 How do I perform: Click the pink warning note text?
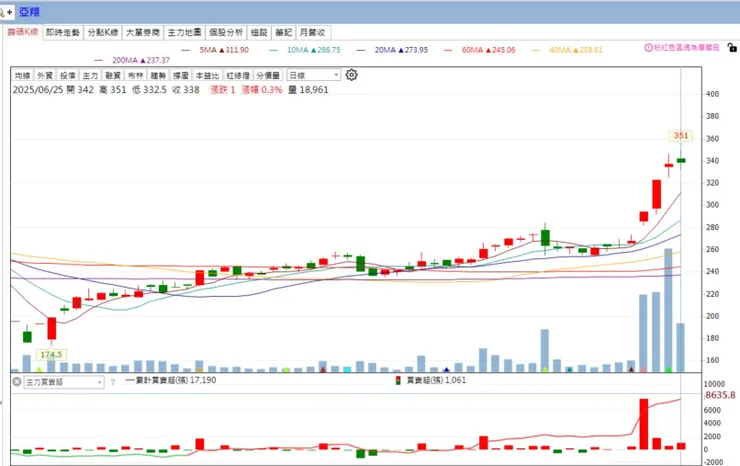point(687,48)
